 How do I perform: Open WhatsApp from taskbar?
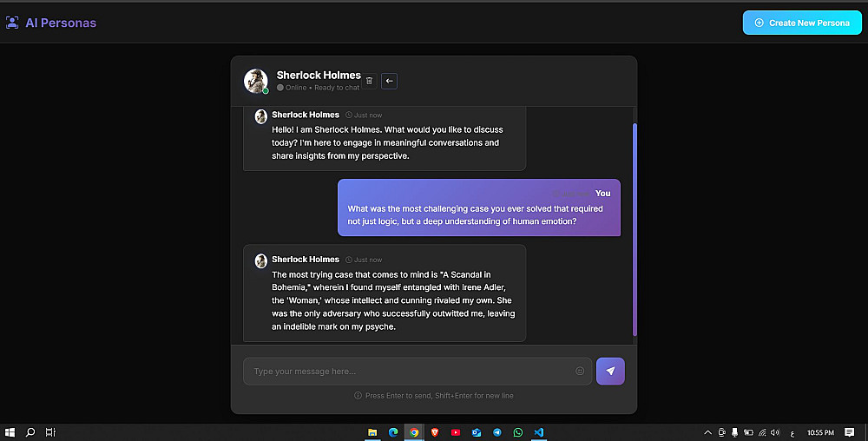pos(517,432)
